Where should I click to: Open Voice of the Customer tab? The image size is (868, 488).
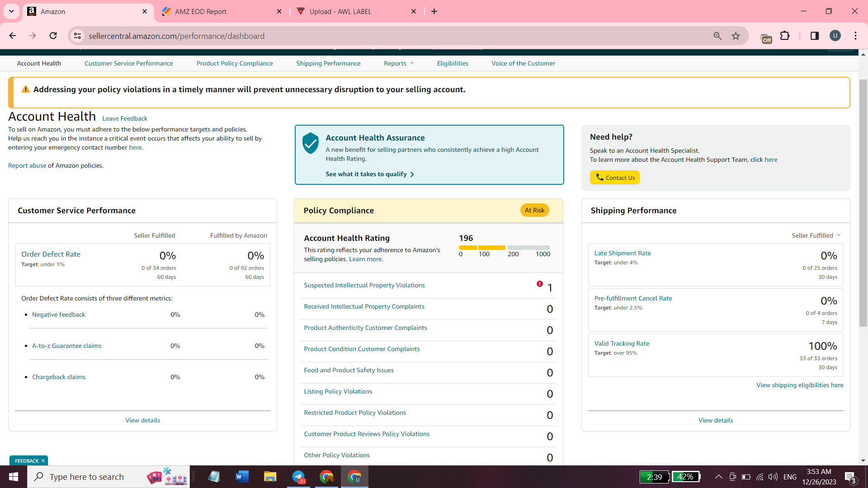click(x=524, y=63)
